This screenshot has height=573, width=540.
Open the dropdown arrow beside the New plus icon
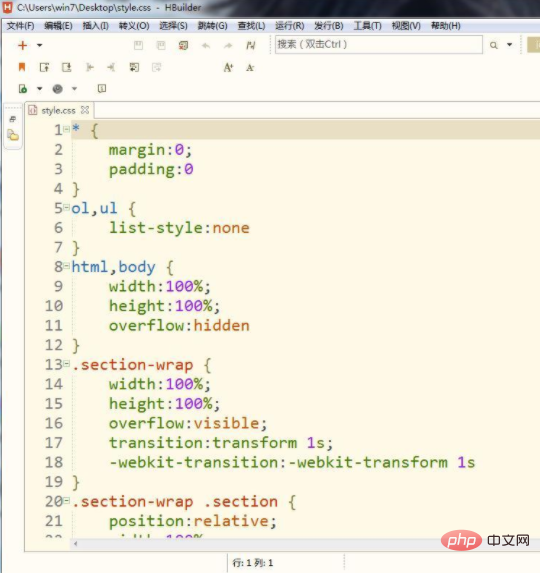point(39,45)
